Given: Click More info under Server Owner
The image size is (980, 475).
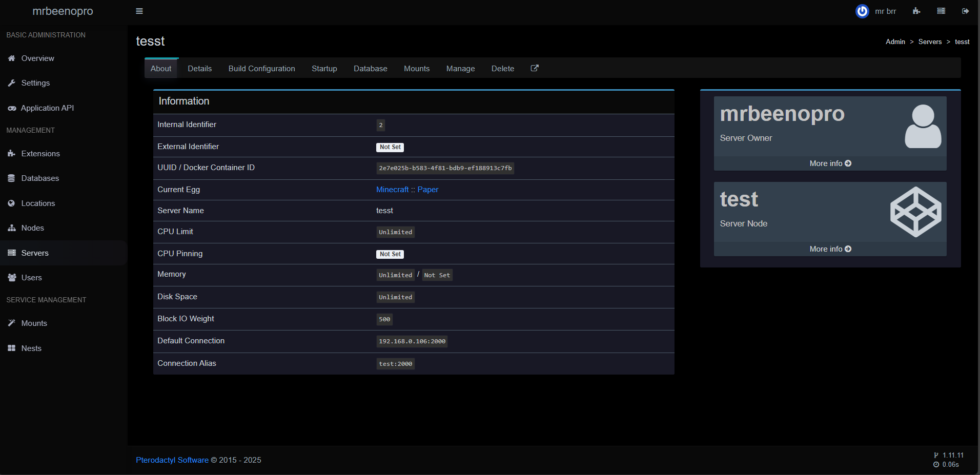Looking at the screenshot, I should point(830,163).
